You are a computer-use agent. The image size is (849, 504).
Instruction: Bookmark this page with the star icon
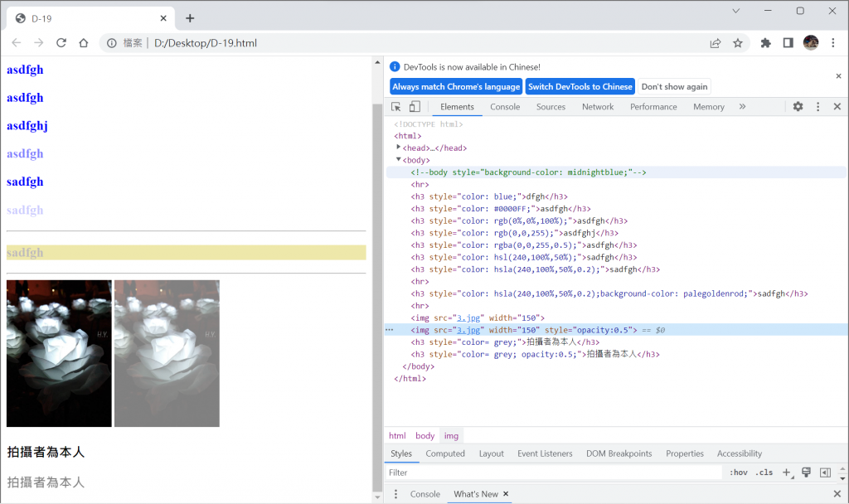click(737, 43)
